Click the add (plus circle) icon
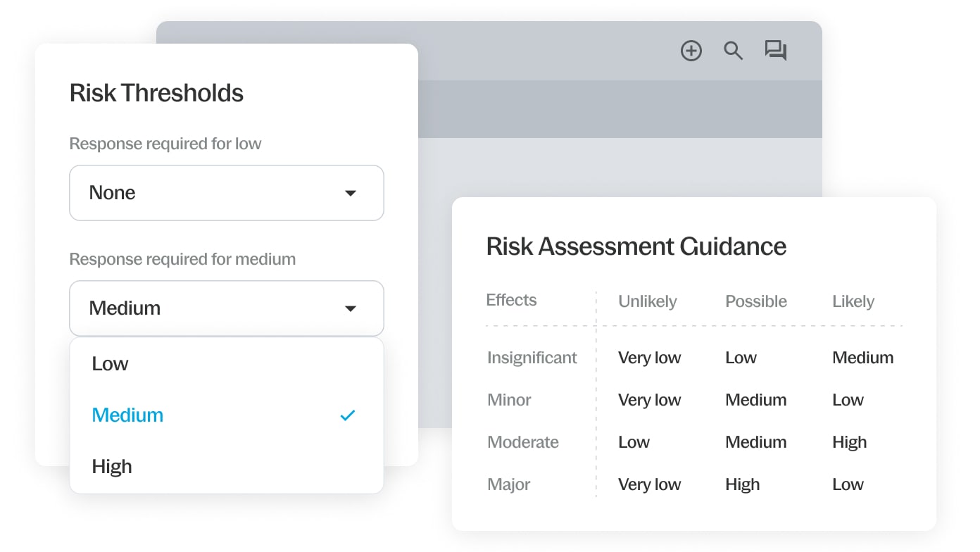Viewport: 980px width, 552px height. (691, 51)
